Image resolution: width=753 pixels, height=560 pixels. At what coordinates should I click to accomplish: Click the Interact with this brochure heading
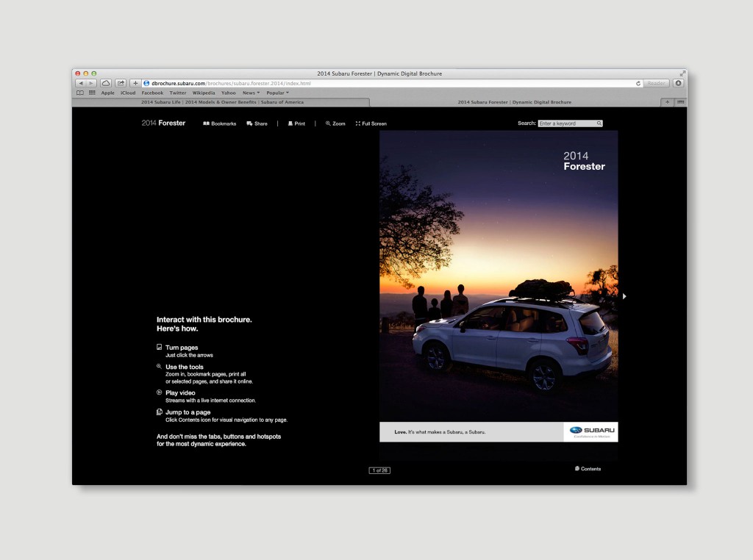204,324
